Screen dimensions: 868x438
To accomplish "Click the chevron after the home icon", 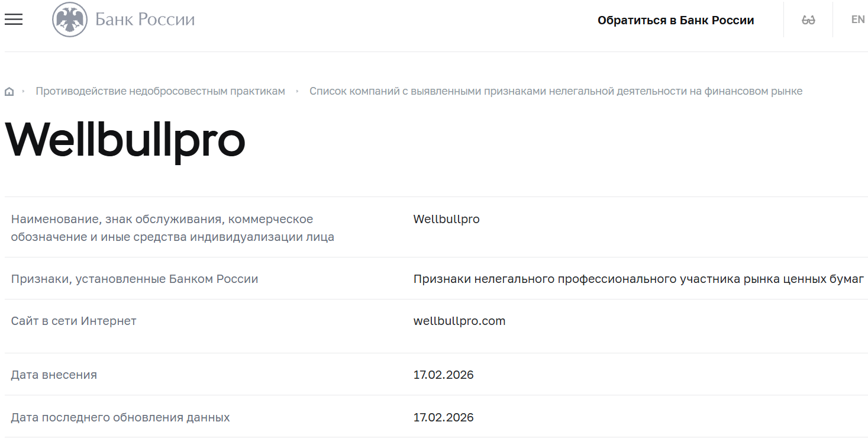I will pyautogui.click(x=24, y=91).
